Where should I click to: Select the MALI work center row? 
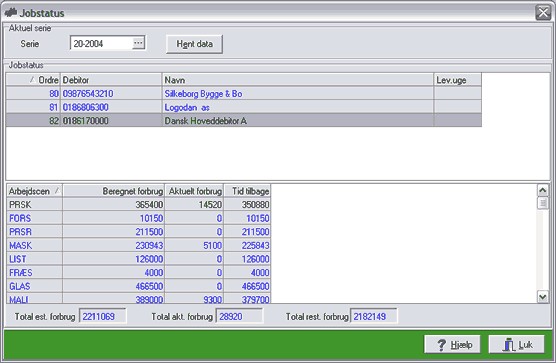[139, 298]
